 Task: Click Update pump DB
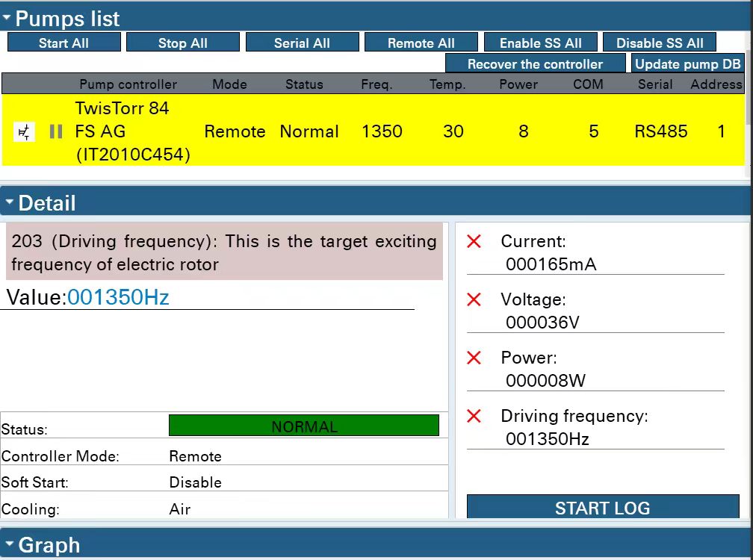(x=687, y=63)
